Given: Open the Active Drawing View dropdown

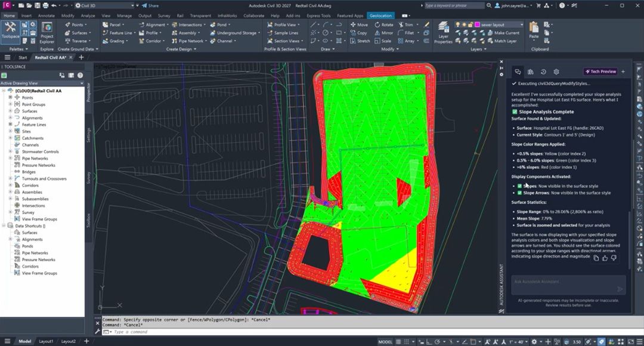Looking at the screenshot, I should [x=82, y=84].
